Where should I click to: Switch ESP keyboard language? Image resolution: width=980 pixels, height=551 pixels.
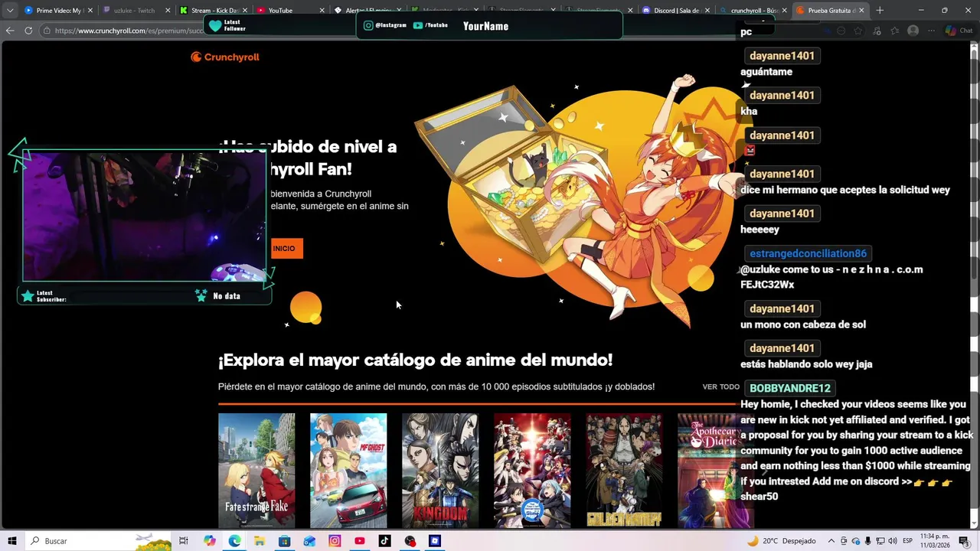tap(907, 541)
